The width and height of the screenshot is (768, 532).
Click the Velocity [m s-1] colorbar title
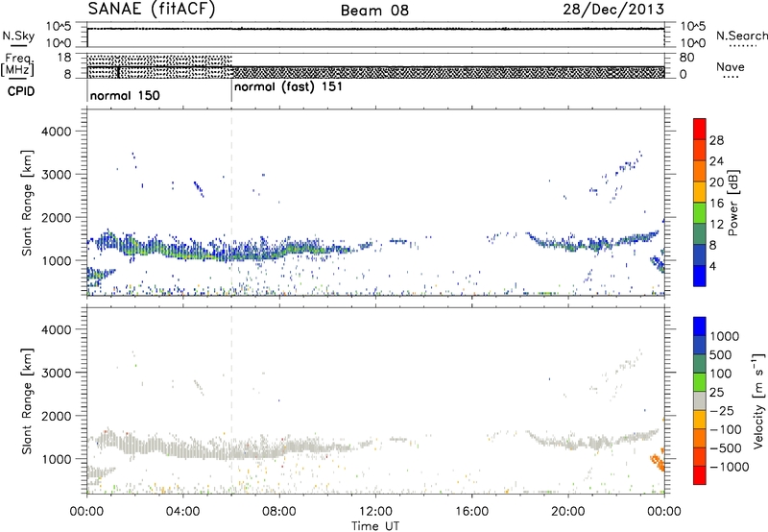point(758,400)
